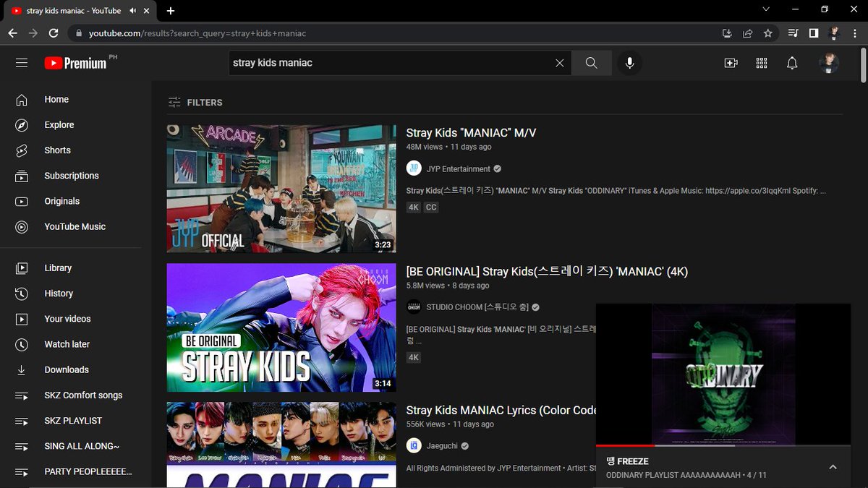Open the Create video icon
This screenshot has width=868, height=488.
[731, 63]
